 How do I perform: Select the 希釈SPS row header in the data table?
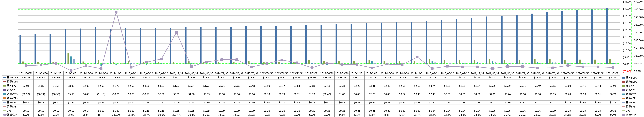click(x=10, y=90)
